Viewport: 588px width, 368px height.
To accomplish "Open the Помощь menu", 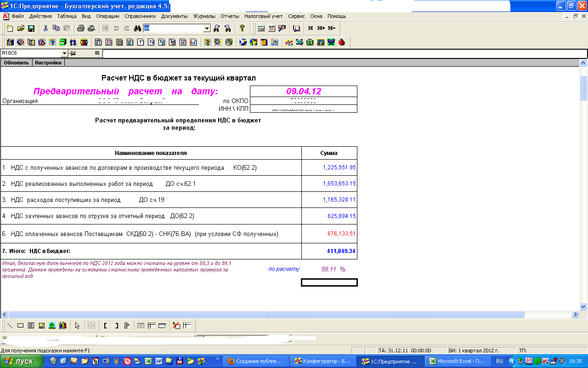I will pyautogui.click(x=337, y=16).
